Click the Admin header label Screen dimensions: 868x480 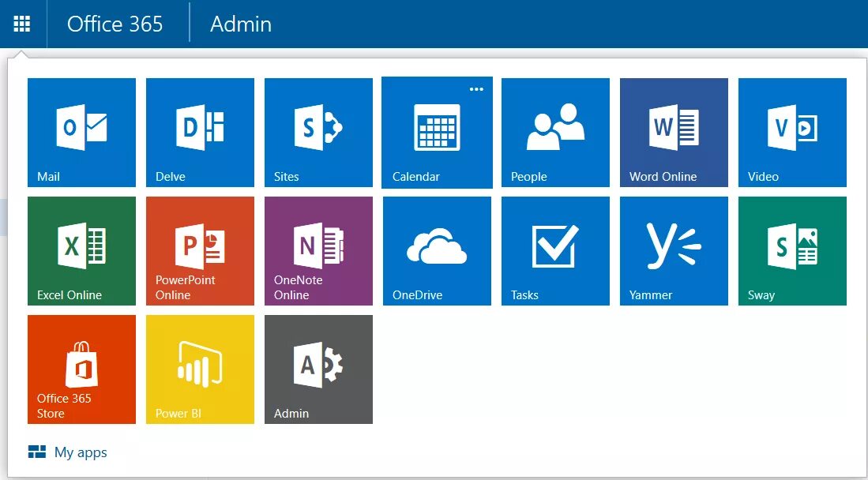(241, 24)
